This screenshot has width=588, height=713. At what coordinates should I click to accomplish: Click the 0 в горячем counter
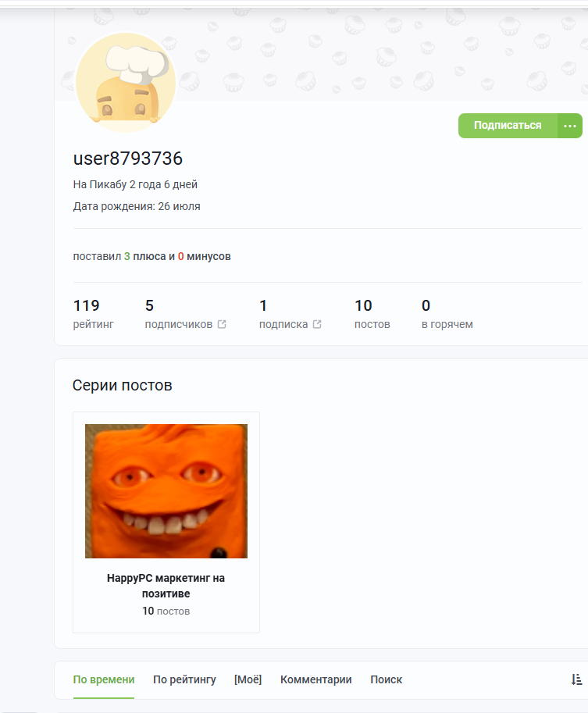click(447, 314)
